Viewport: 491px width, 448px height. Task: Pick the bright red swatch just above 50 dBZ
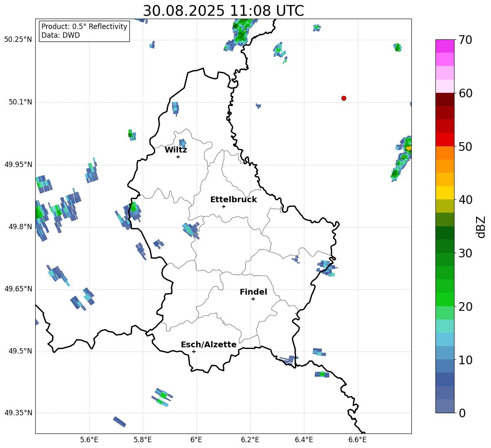pos(445,139)
